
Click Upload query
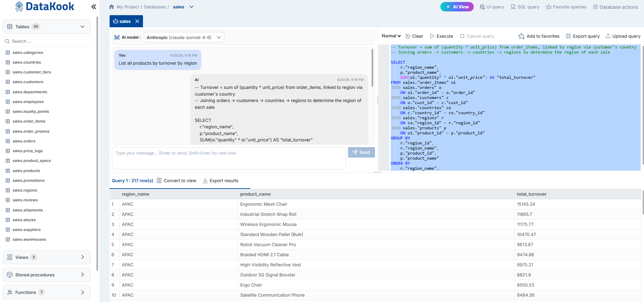[623, 36]
